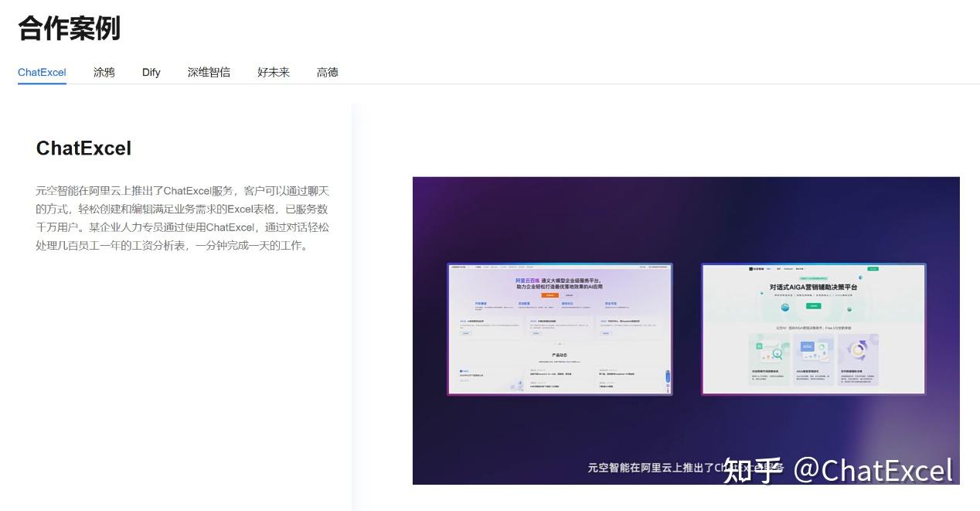This screenshot has height=511, width=980.
Task: Switch to the 涂鸦 tab
Action: click(104, 72)
